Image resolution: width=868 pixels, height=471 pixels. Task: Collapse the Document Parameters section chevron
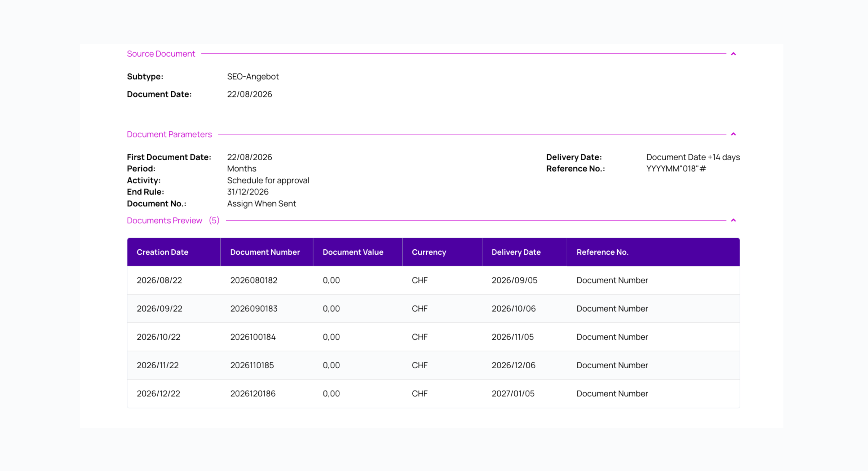point(733,134)
